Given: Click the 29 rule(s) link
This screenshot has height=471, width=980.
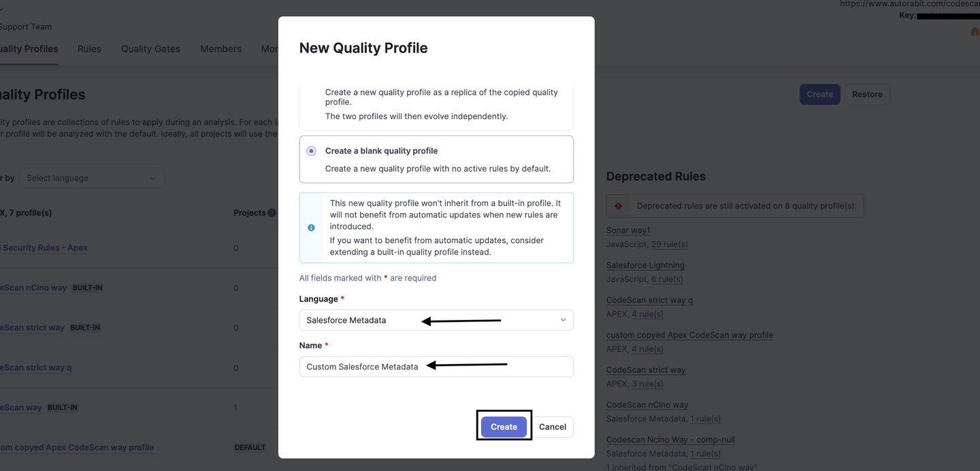Looking at the screenshot, I should (x=669, y=244).
